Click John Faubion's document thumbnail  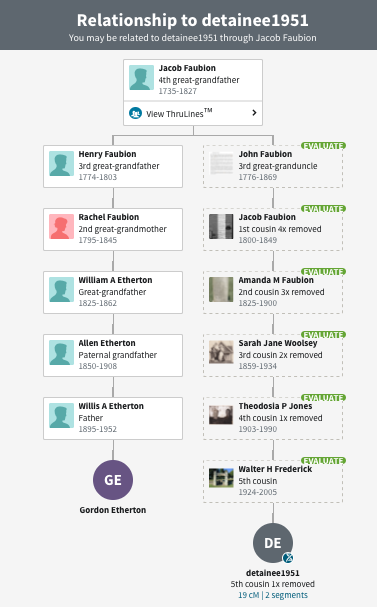221,163
